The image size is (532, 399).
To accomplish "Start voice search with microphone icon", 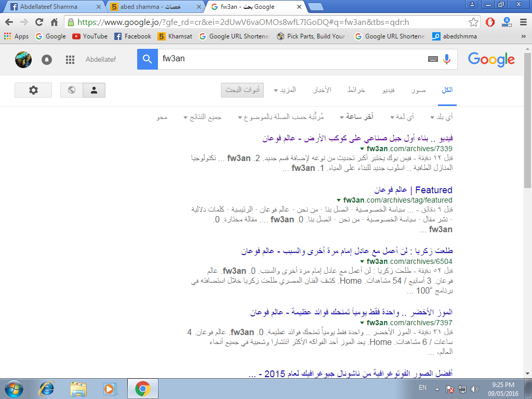I will (x=447, y=59).
